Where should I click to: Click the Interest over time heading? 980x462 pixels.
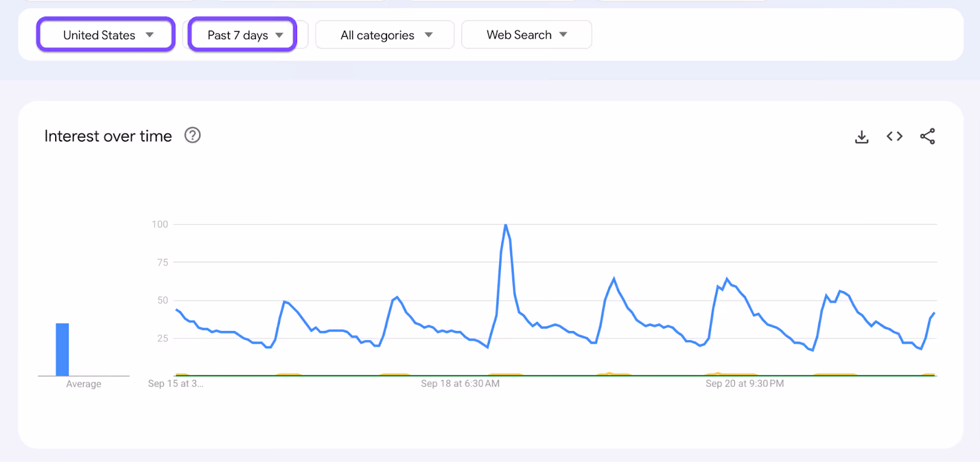click(x=108, y=136)
